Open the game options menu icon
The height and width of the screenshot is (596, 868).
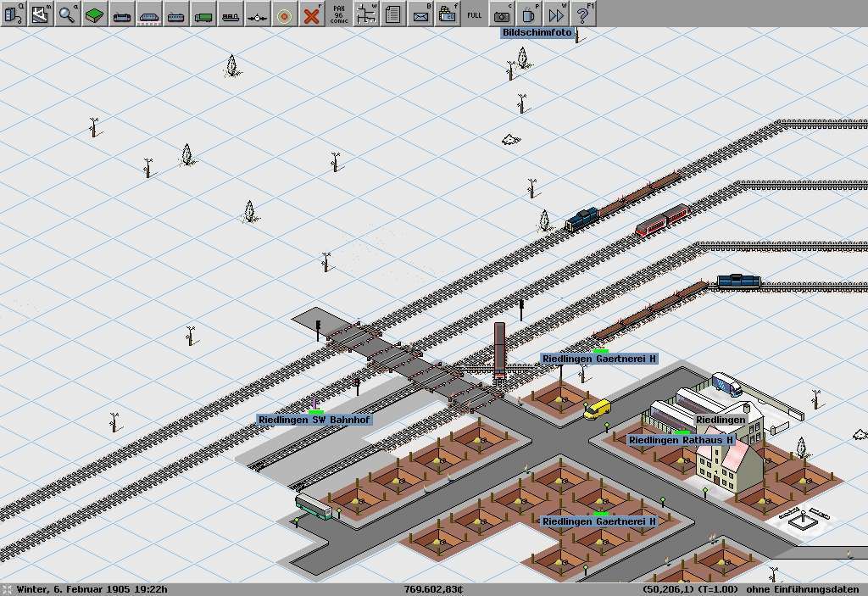[x=14, y=14]
